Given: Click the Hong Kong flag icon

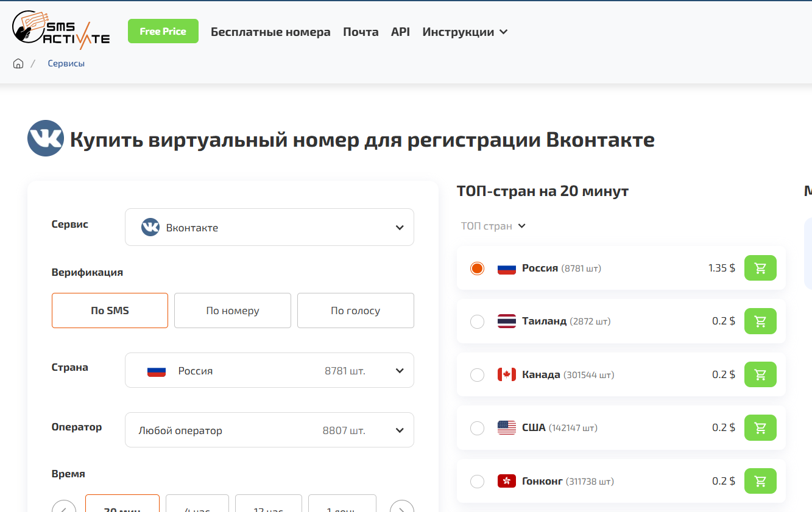Looking at the screenshot, I should (x=507, y=481).
